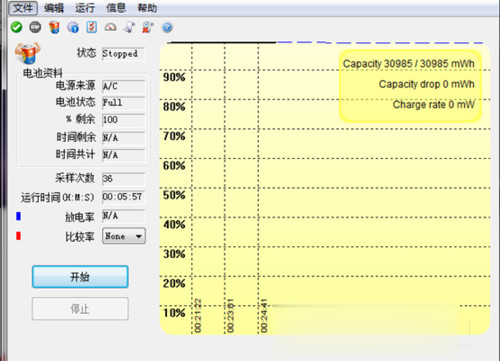Click the blue question mark help icon

tap(167, 27)
